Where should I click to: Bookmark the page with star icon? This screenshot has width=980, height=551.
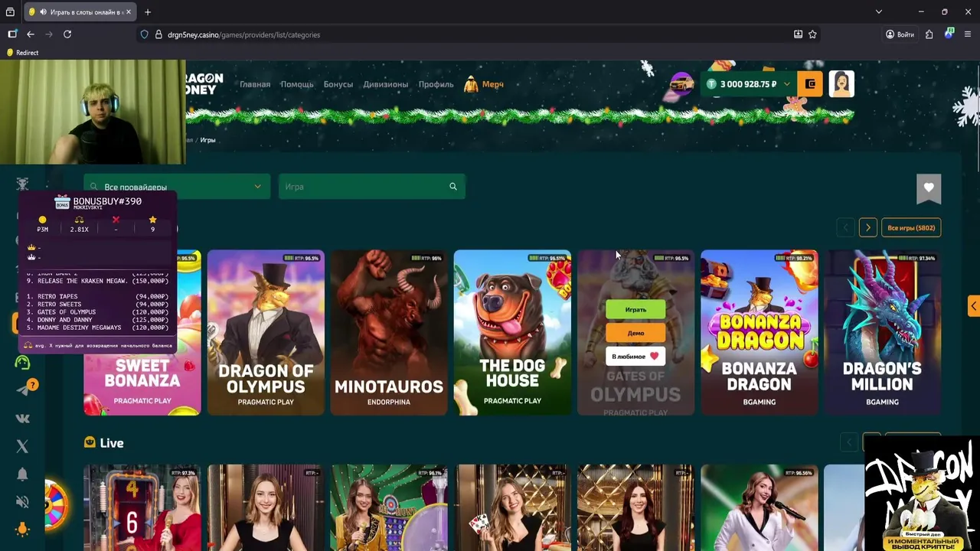point(812,34)
